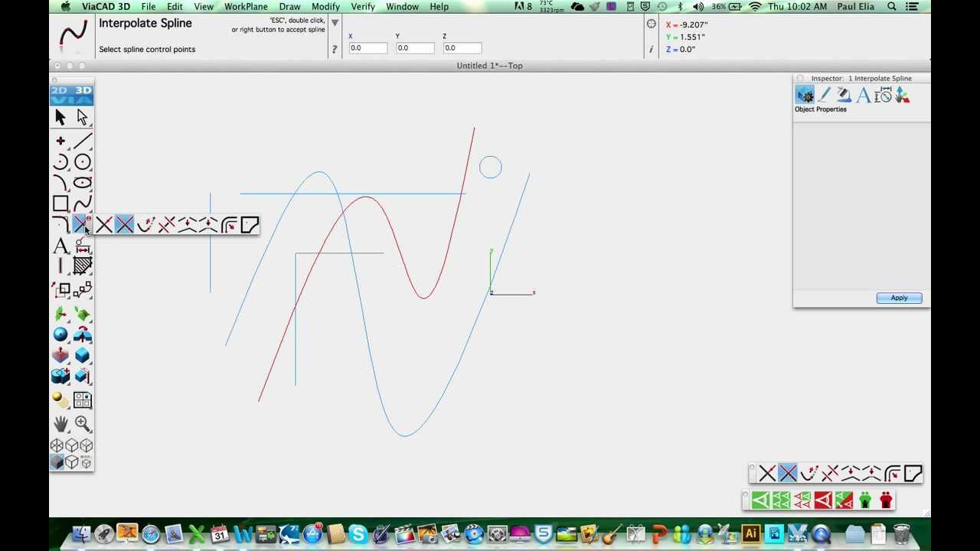Open the dimension settings tab in the Inspector
Viewport: 980px width, 551px height.
click(883, 95)
